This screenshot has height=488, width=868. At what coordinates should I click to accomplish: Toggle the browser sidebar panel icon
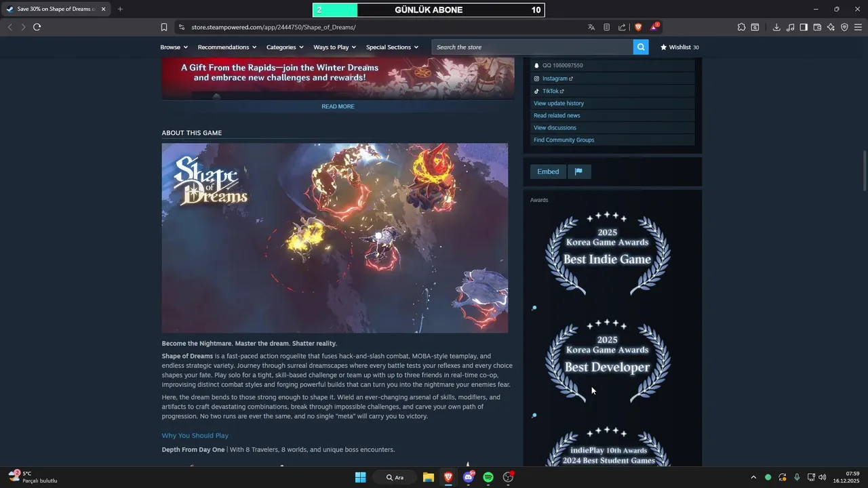pos(804,27)
